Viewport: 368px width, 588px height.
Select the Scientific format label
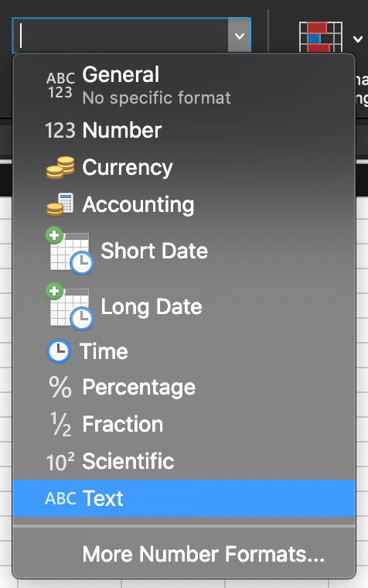tap(128, 461)
